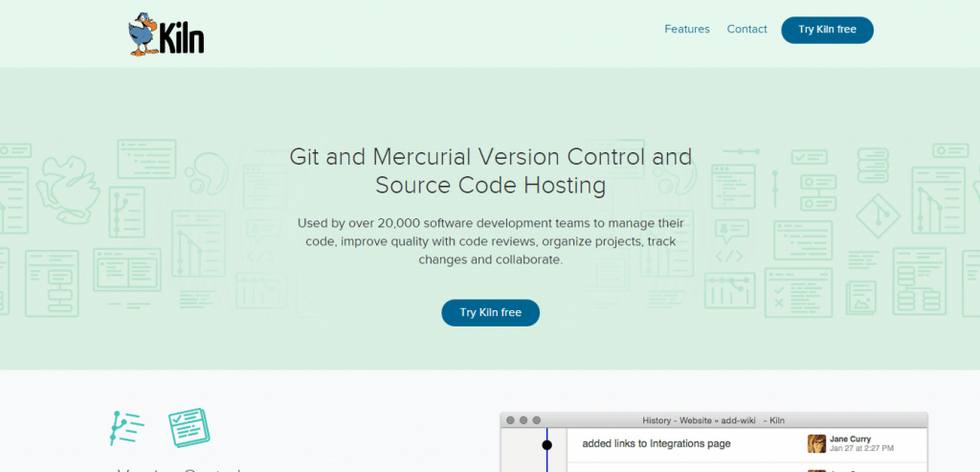980x472 pixels.
Task: Click the Jane Curry author name
Action: 850,439
